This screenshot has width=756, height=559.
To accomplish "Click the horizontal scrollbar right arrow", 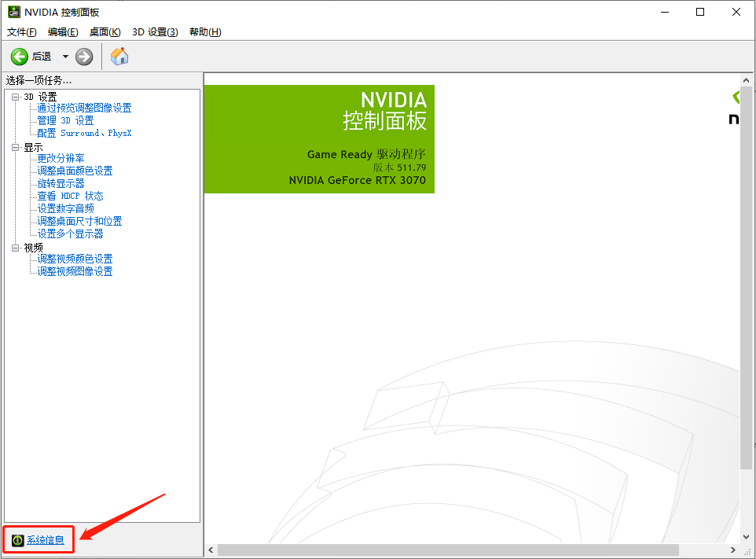I will pyautogui.click(x=733, y=550).
